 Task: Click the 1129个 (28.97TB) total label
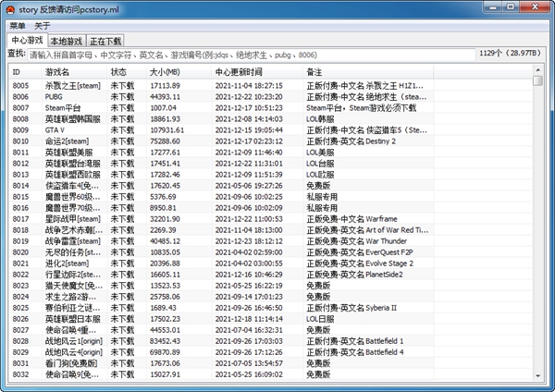pyautogui.click(x=510, y=53)
